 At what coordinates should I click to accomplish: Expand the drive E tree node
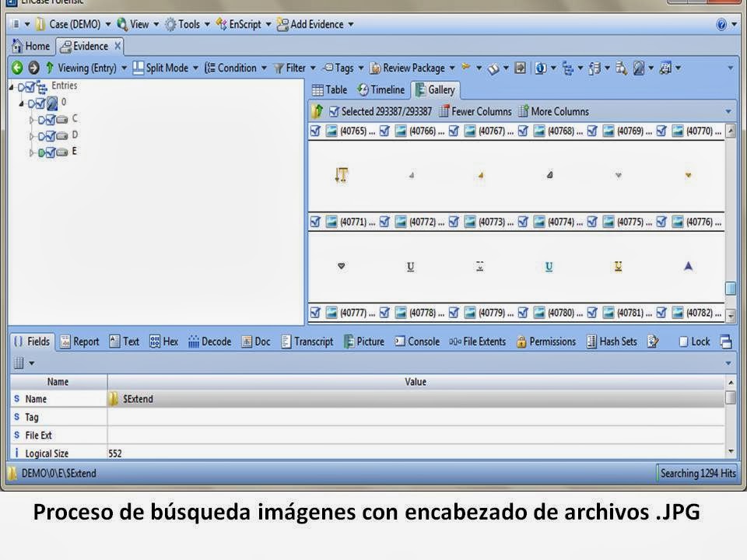click(x=31, y=153)
